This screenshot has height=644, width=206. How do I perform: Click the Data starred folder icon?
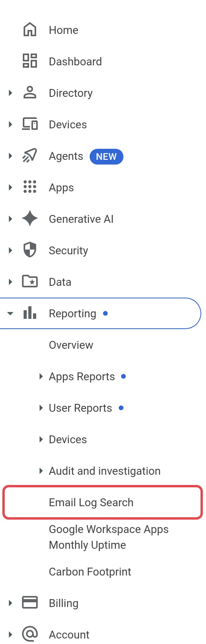[x=30, y=282]
